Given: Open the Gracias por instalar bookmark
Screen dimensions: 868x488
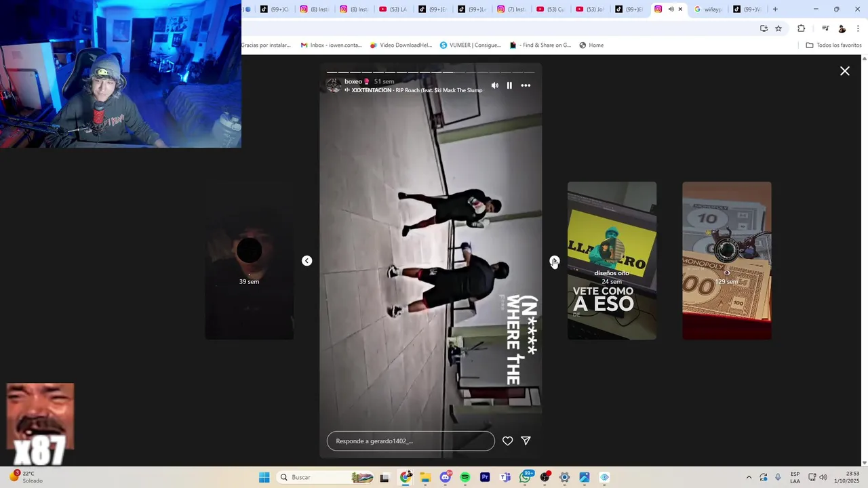Looking at the screenshot, I should pos(267,45).
